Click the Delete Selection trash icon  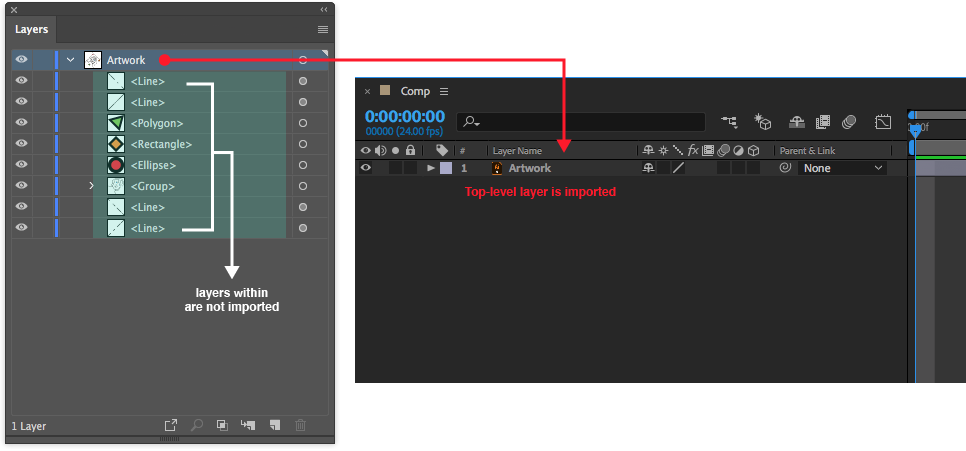click(x=301, y=425)
